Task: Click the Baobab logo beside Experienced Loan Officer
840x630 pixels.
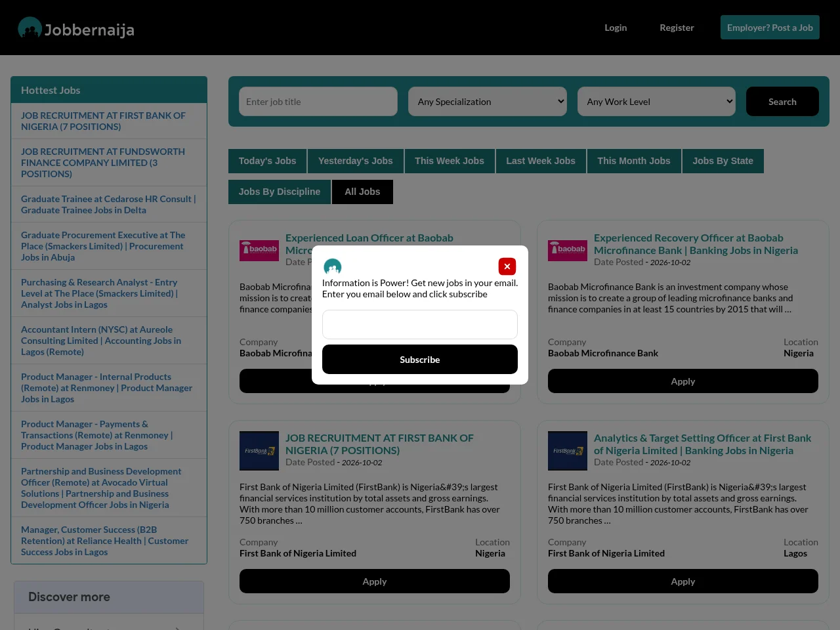Action: coord(259,251)
